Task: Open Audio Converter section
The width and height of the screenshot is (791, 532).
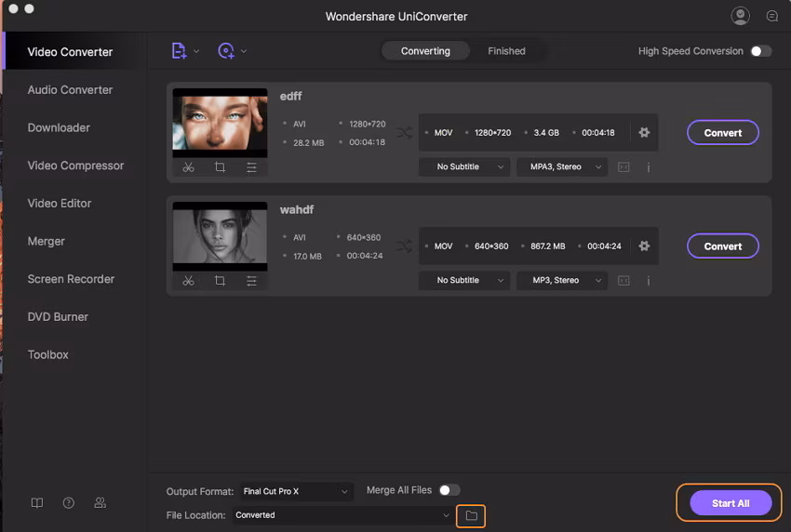Action: pyautogui.click(x=70, y=90)
